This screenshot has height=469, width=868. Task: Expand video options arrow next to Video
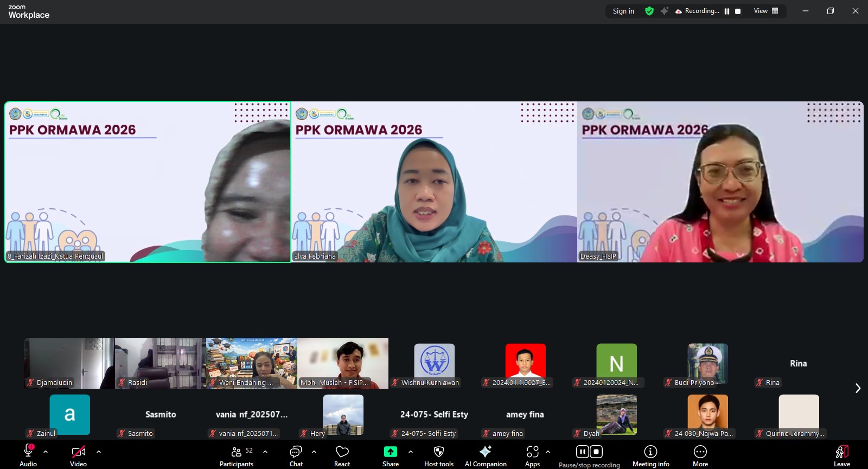(99, 451)
